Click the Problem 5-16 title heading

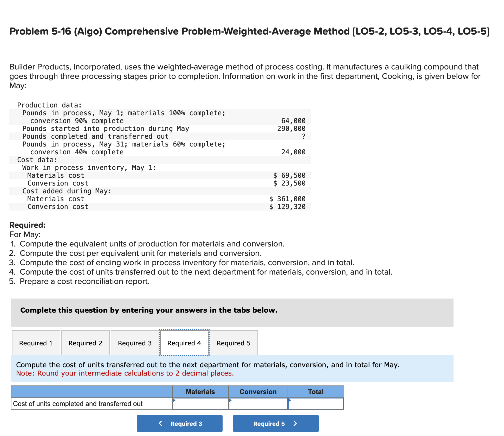249,31
